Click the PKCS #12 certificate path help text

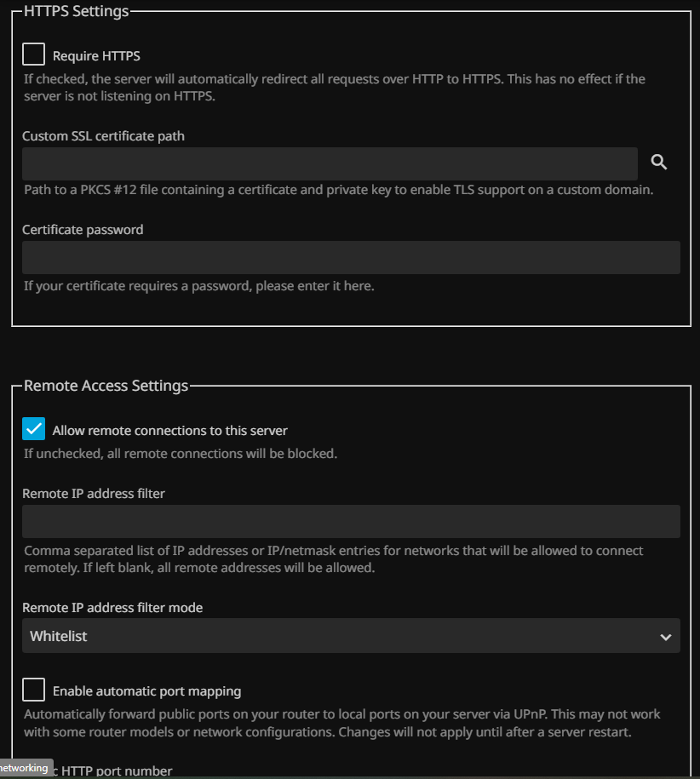[x=338, y=190]
